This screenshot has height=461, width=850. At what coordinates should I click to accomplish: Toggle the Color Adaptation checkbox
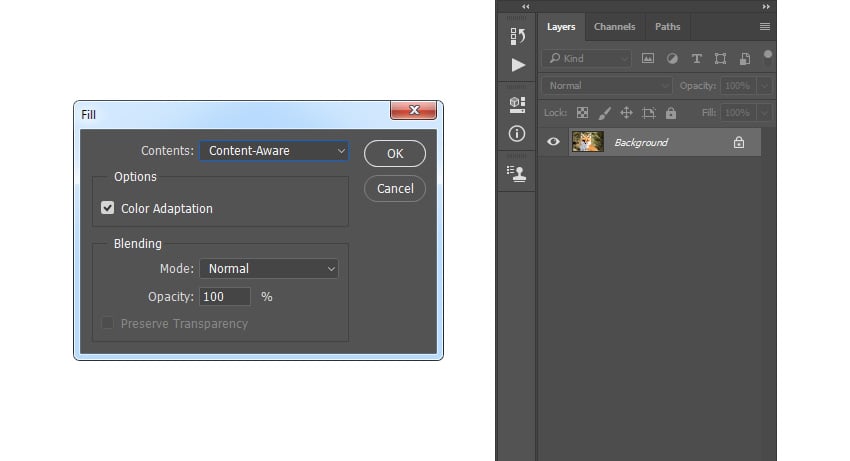(107, 208)
